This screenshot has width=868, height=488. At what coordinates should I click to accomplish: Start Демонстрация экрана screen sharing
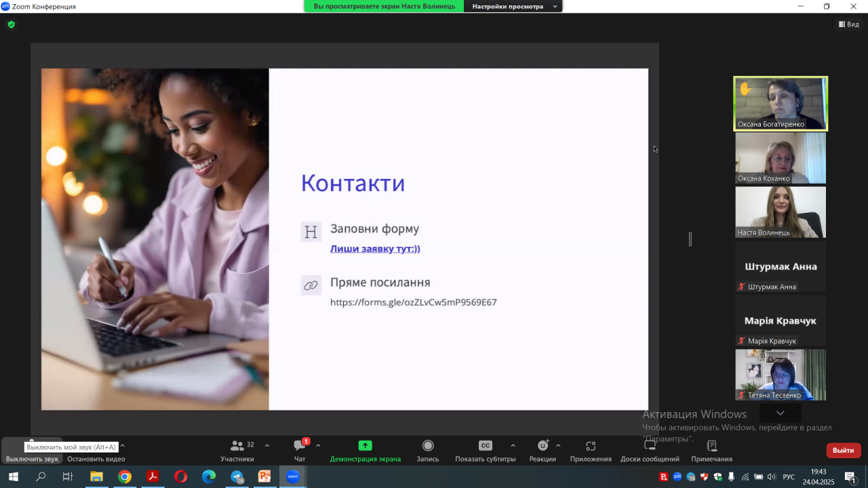point(365,451)
